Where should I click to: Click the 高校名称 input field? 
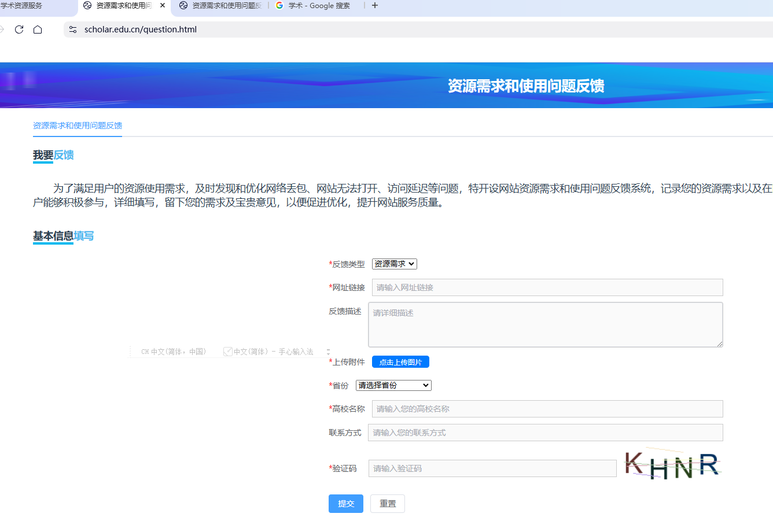[547, 409]
